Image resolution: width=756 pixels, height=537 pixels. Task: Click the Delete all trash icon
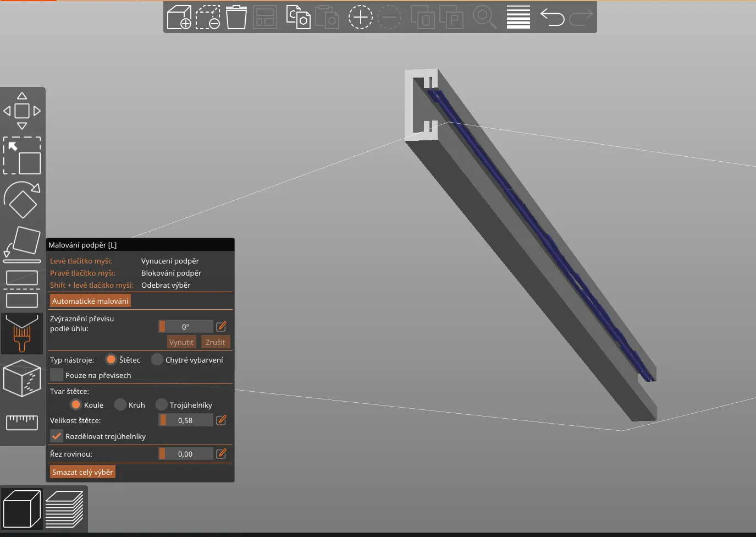point(236,17)
